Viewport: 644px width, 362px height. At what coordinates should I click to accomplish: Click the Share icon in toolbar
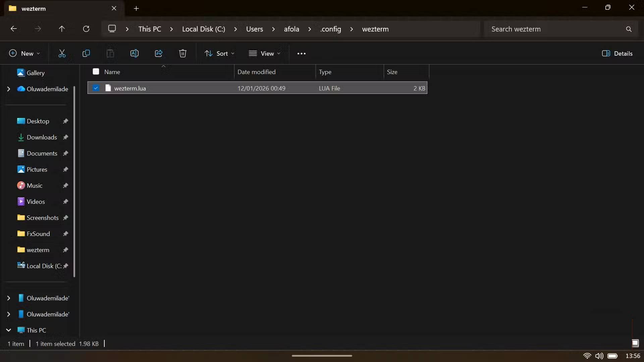159,53
